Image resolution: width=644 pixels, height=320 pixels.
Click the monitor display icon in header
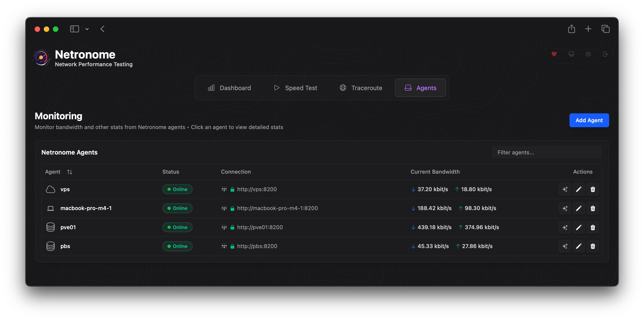(571, 54)
